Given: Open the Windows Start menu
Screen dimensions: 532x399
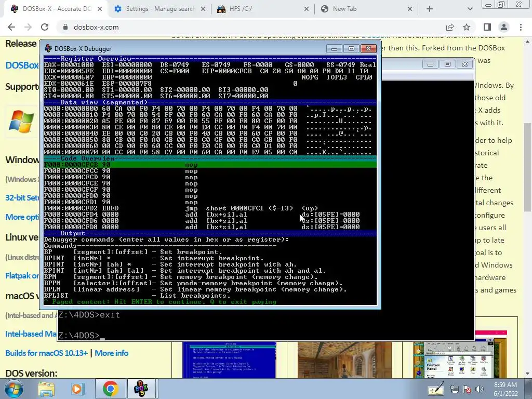Looking at the screenshot, I should pyautogui.click(x=13, y=389).
